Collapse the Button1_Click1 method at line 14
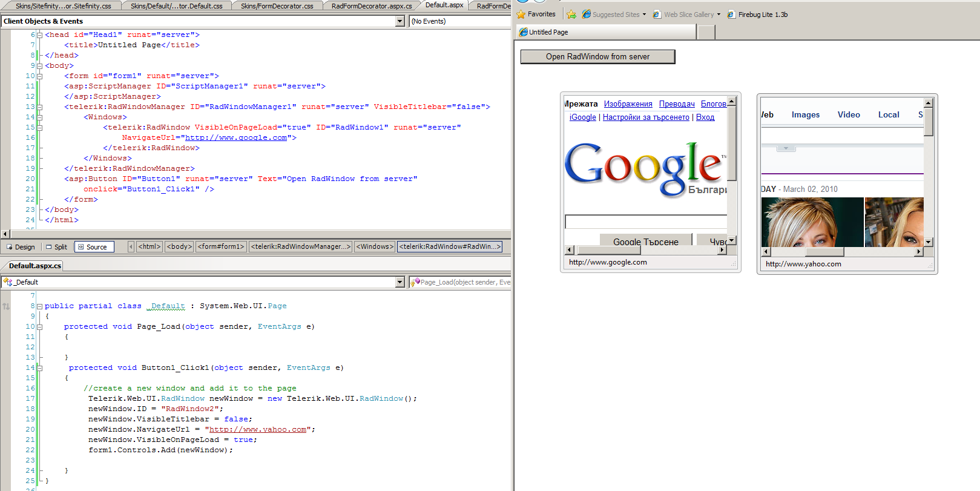 [x=40, y=368]
